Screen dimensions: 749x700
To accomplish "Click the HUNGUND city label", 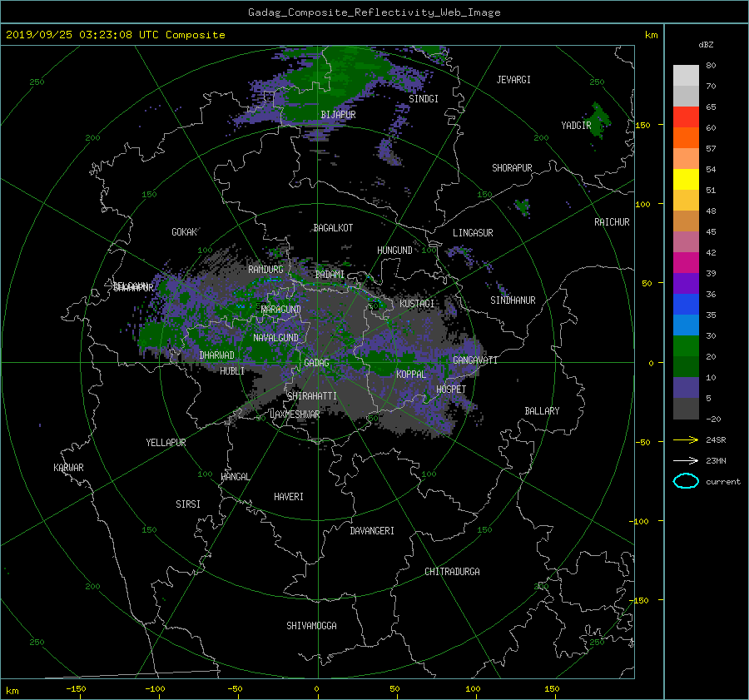I will [394, 251].
